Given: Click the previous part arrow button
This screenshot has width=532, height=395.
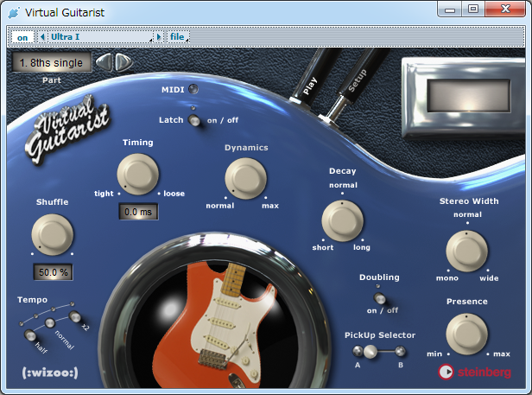Looking at the screenshot, I should click(104, 62).
